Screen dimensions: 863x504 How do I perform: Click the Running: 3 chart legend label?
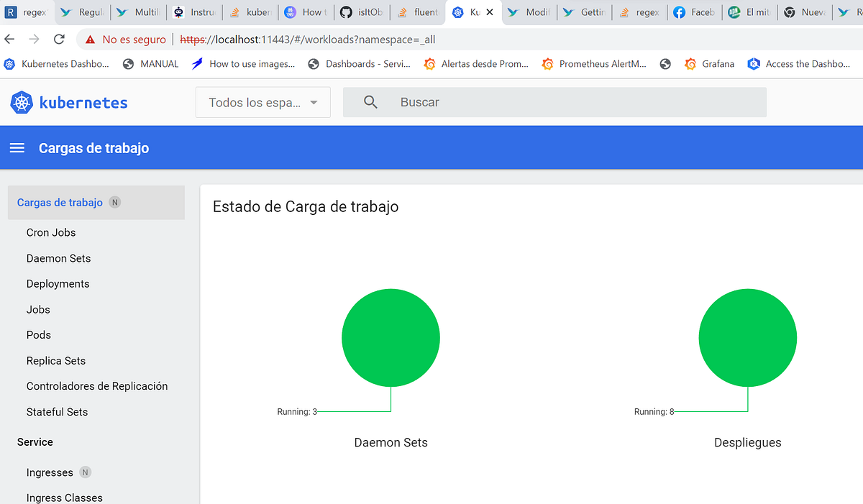[x=296, y=411]
